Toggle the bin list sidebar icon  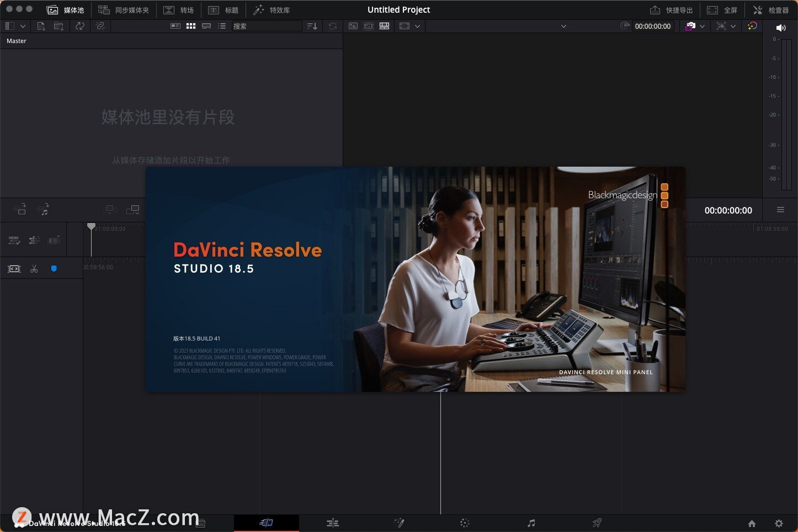tap(9, 26)
